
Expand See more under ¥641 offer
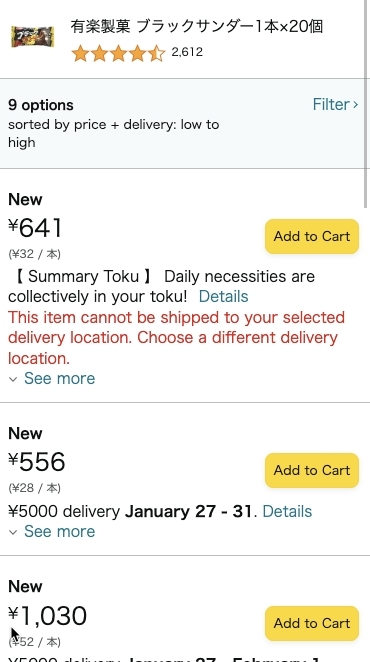[59, 378]
